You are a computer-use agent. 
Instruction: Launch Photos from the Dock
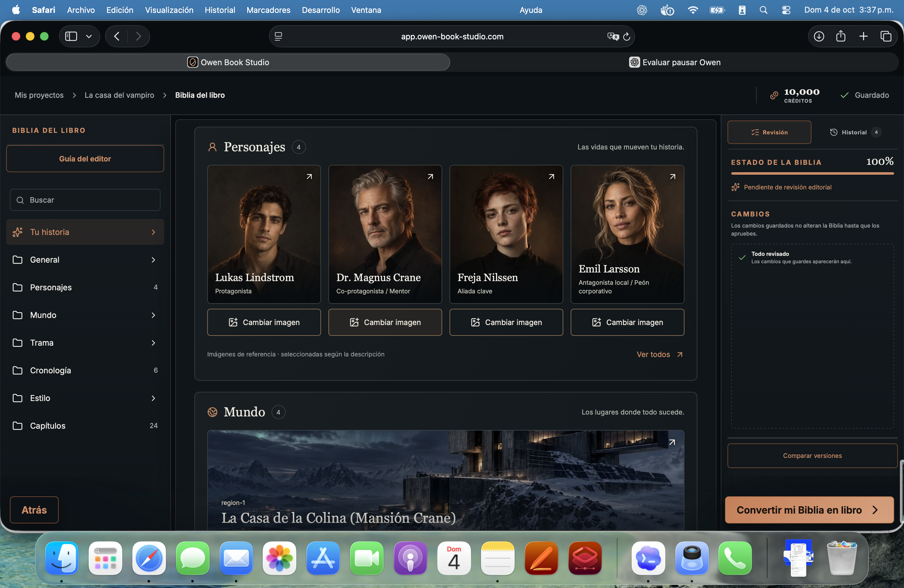pyautogui.click(x=280, y=558)
